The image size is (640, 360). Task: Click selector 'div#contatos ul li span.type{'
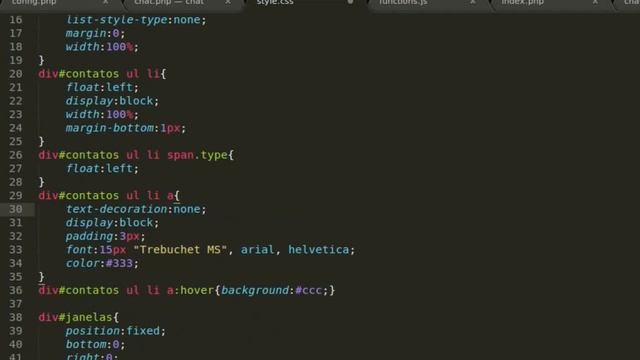click(136, 155)
